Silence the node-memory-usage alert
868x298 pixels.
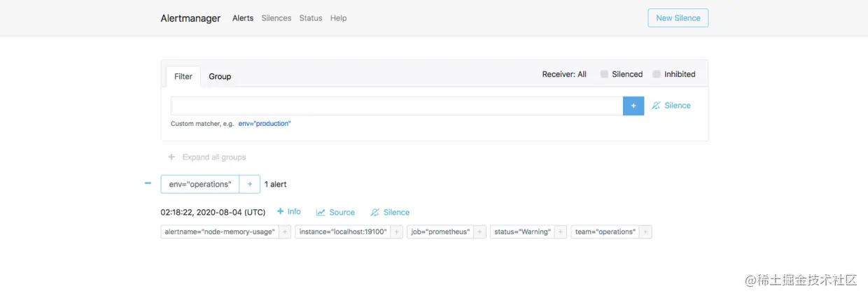click(390, 212)
